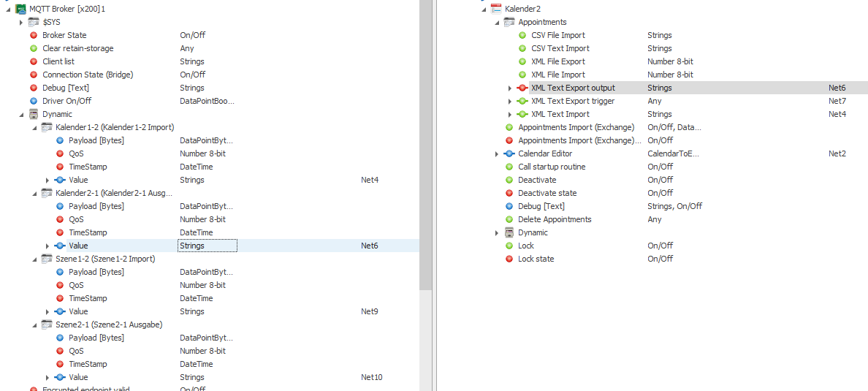Click the linked Value icon with Net10

[x=60, y=377]
